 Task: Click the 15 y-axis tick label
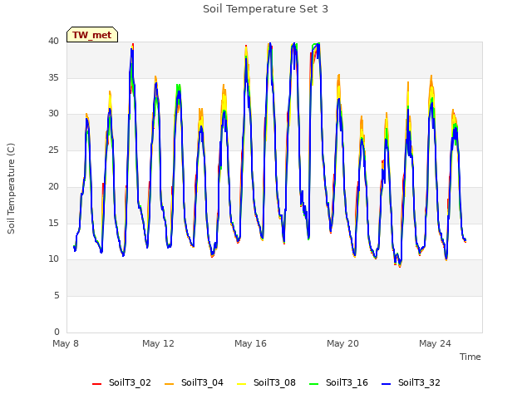coord(53,223)
